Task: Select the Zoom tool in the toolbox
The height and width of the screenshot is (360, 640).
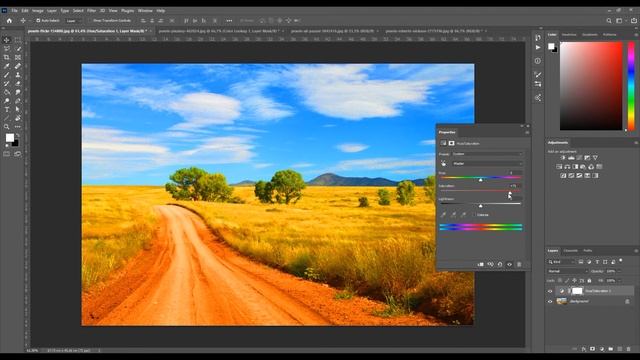Action: (7, 127)
